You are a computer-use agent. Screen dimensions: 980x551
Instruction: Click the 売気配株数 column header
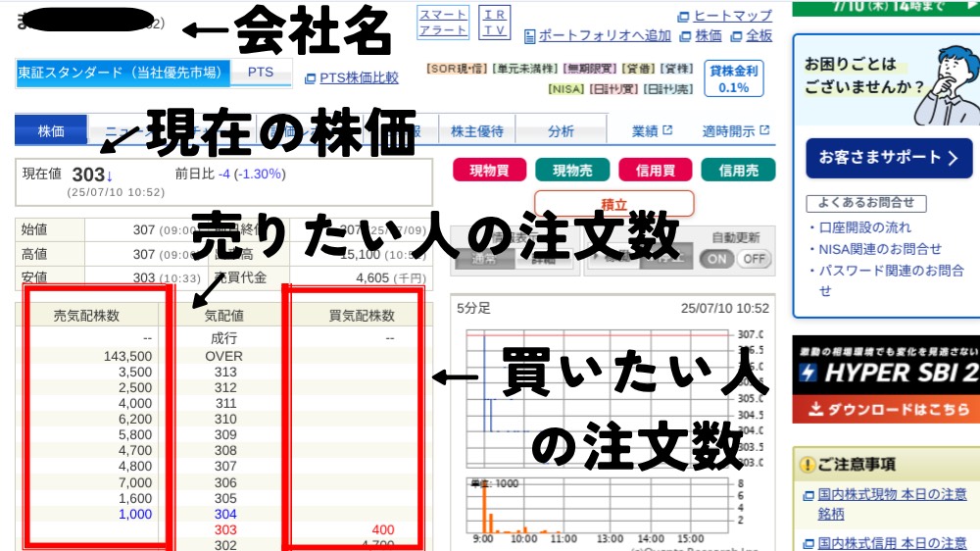click(x=86, y=316)
